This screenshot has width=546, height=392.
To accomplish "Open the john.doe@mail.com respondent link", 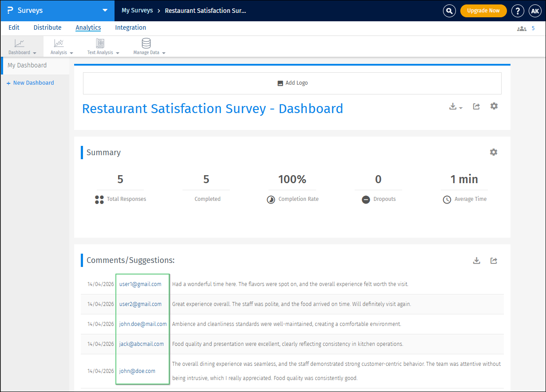I will [x=143, y=324].
